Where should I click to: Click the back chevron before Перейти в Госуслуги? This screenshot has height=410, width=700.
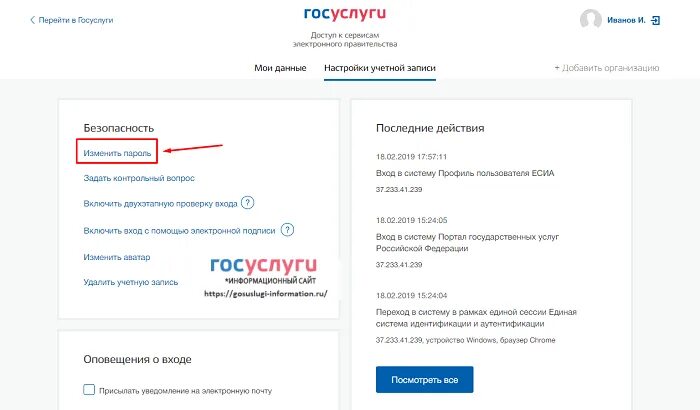click(32, 20)
